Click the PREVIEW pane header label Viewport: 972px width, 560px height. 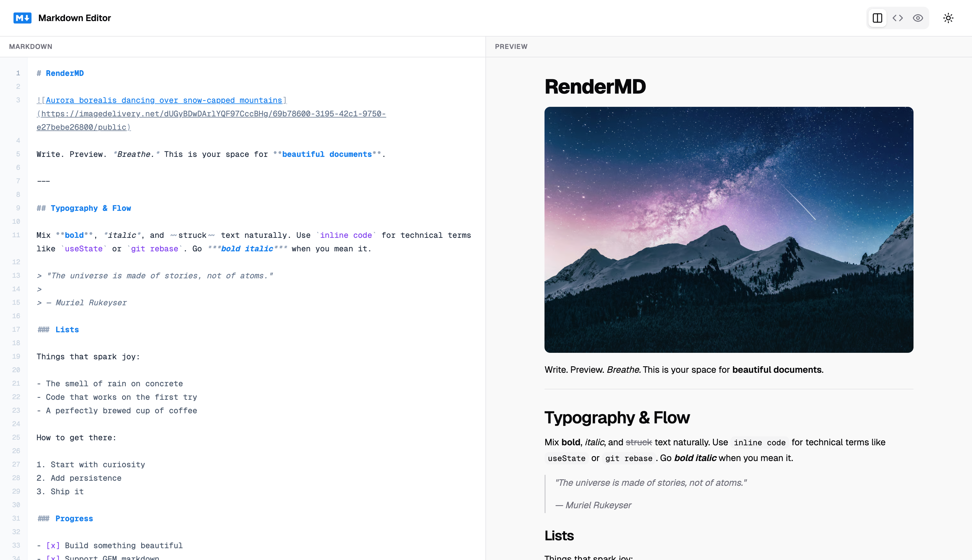point(511,47)
